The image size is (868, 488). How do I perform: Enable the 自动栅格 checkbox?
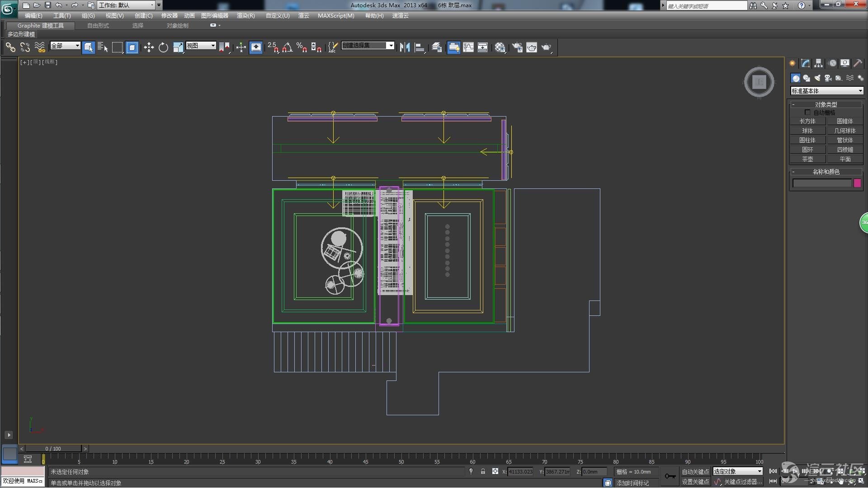coord(807,113)
